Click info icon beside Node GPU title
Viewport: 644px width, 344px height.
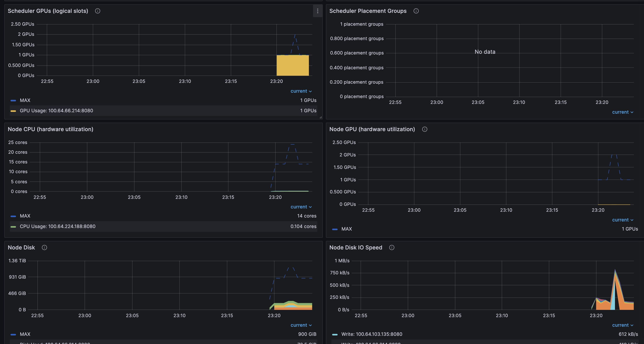(x=425, y=129)
